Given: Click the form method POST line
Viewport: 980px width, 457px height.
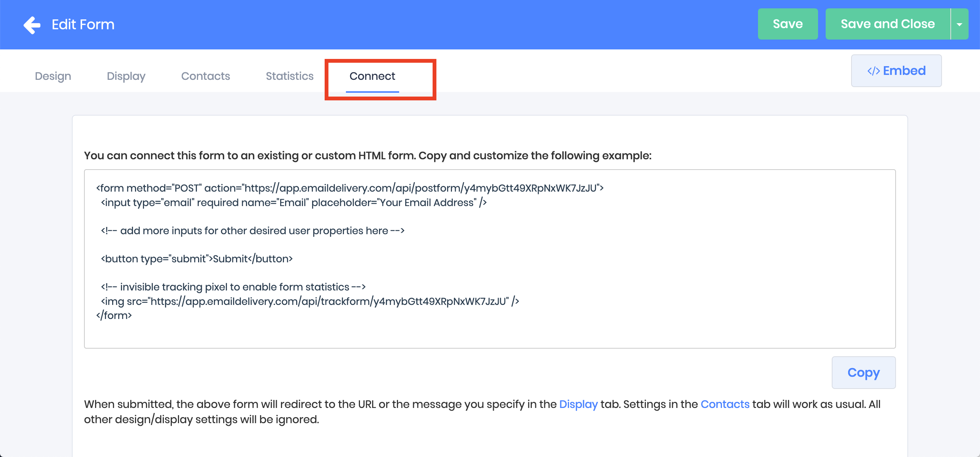Looking at the screenshot, I should pyautogui.click(x=349, y=188).
